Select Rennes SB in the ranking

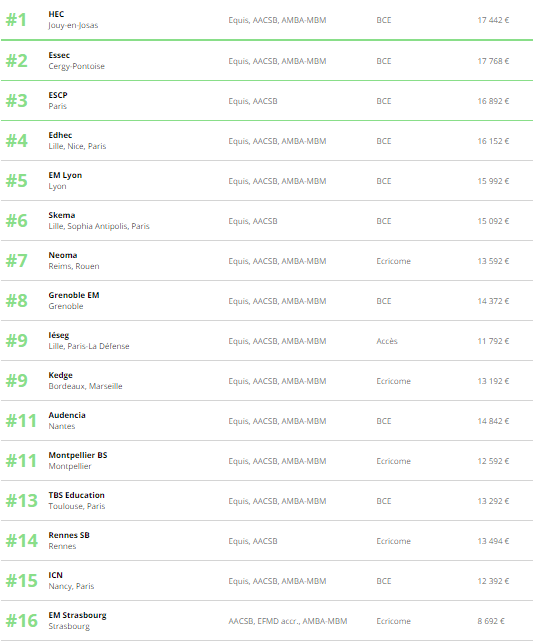(x=69, y=536)
